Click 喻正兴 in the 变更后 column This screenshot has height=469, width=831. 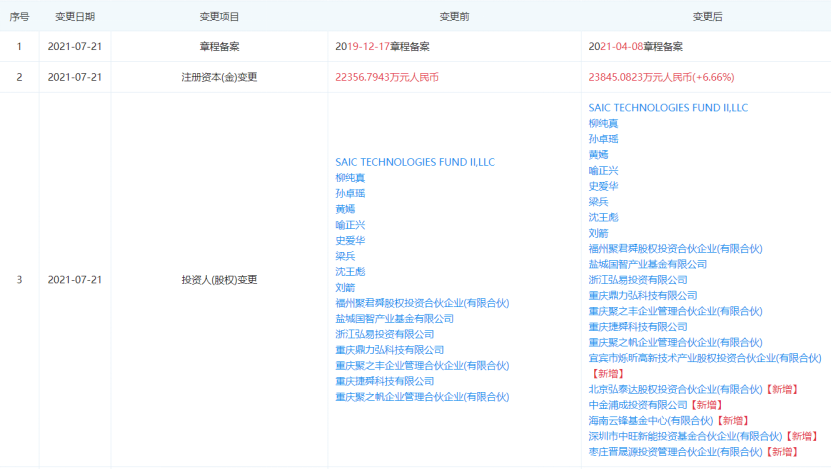603,170
